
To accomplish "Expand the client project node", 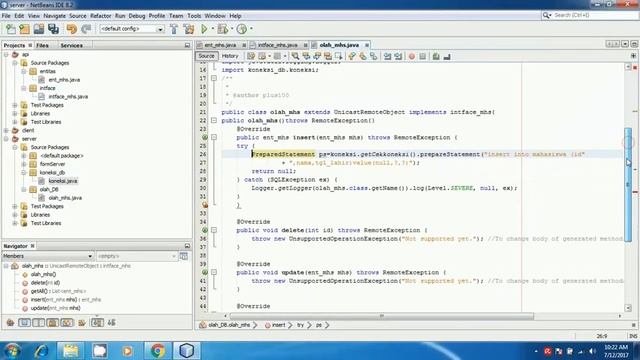I will (x=6, y=131).
